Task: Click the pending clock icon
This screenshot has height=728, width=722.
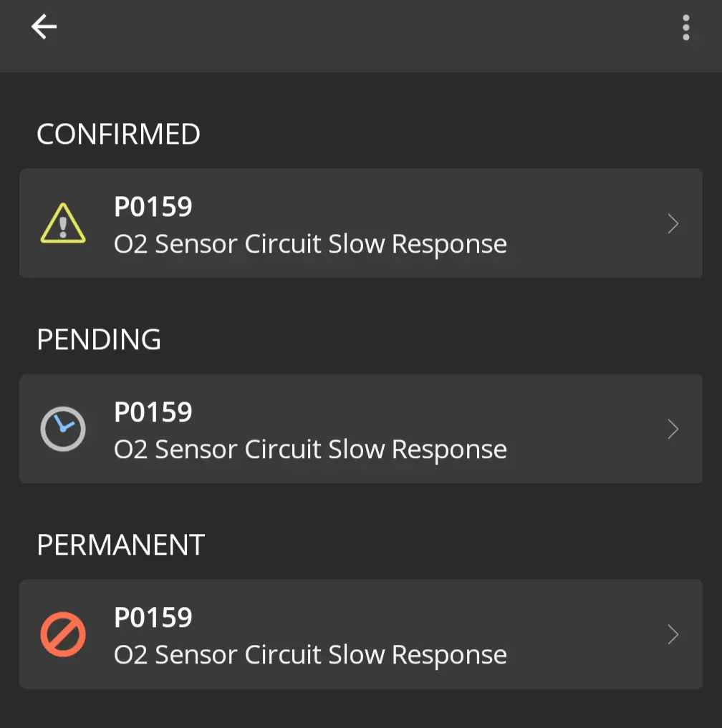Action: (63, 429)
